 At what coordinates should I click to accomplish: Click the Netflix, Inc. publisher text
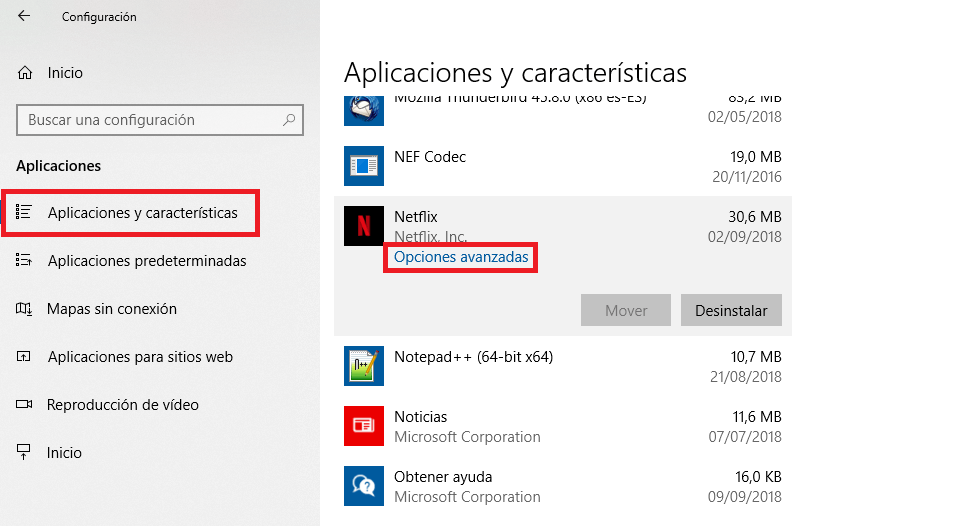click(430, 237)
